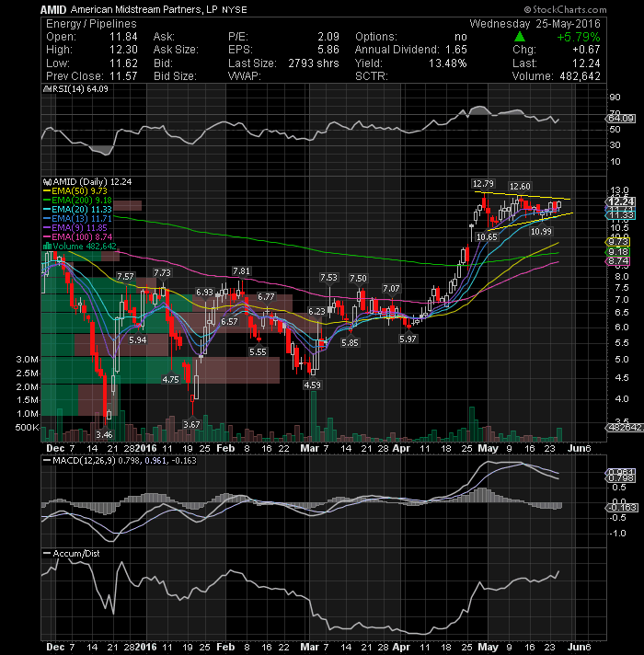Viewport: 644px width, 655px height.
Task: Click the 7.73 January high annotation
Action: pyautogui.click(x=162, y=273)
